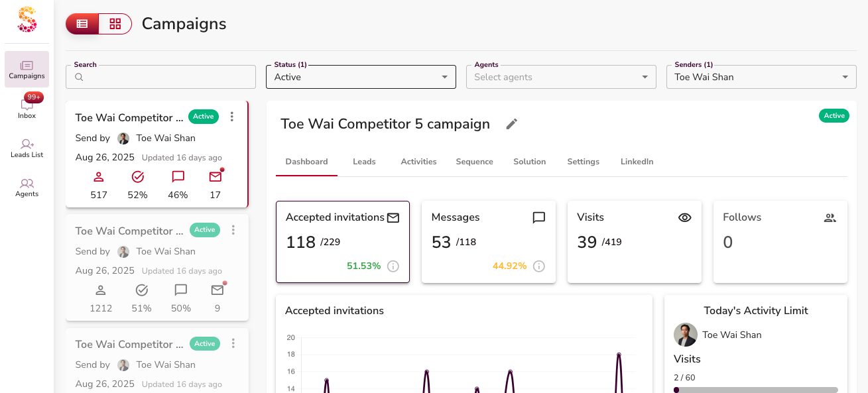Open the Sequence tab
868x393 pixels.
point(474,162)
